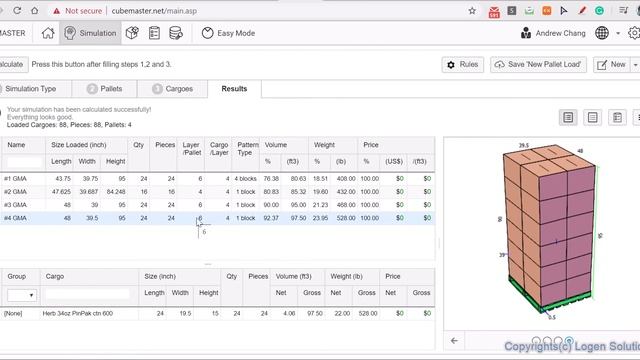
Task: Open the red mail extension icon
Action: pos(494,11)
